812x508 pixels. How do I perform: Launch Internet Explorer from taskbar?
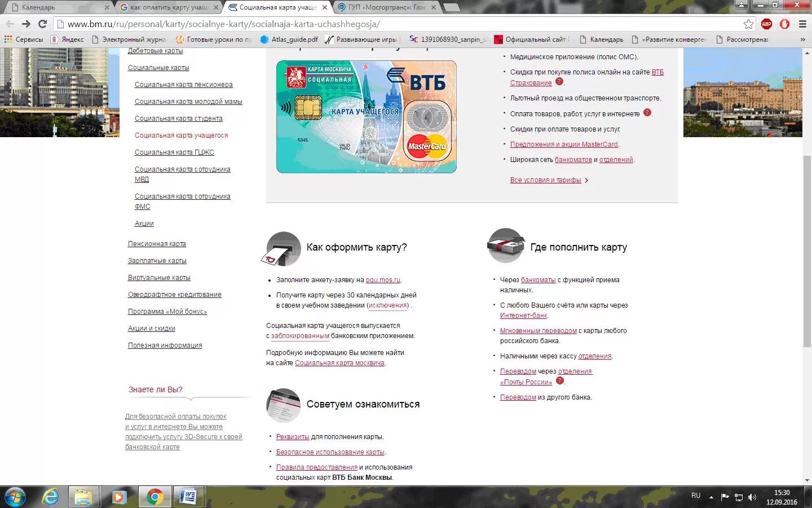50,497
